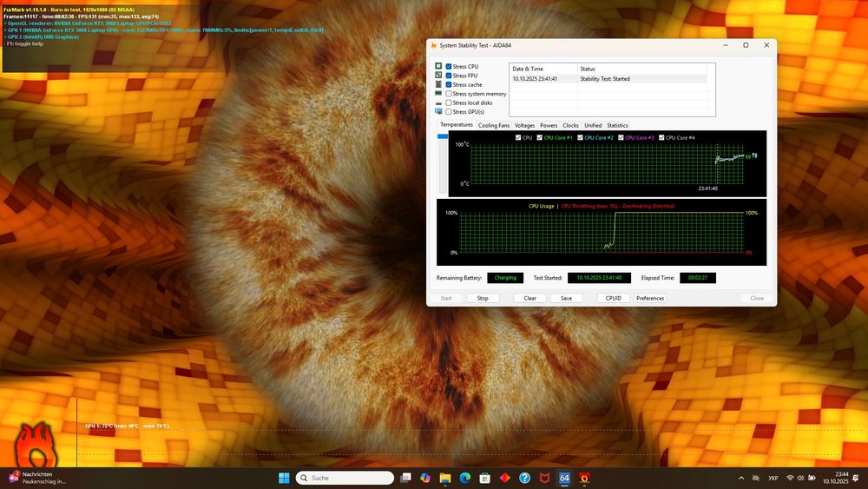Uncheck the Stress cache checkbox

[x=449, y=85]
